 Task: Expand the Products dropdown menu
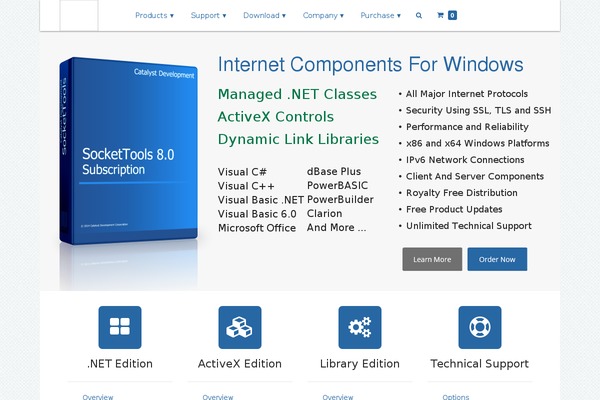pos(154,16)
